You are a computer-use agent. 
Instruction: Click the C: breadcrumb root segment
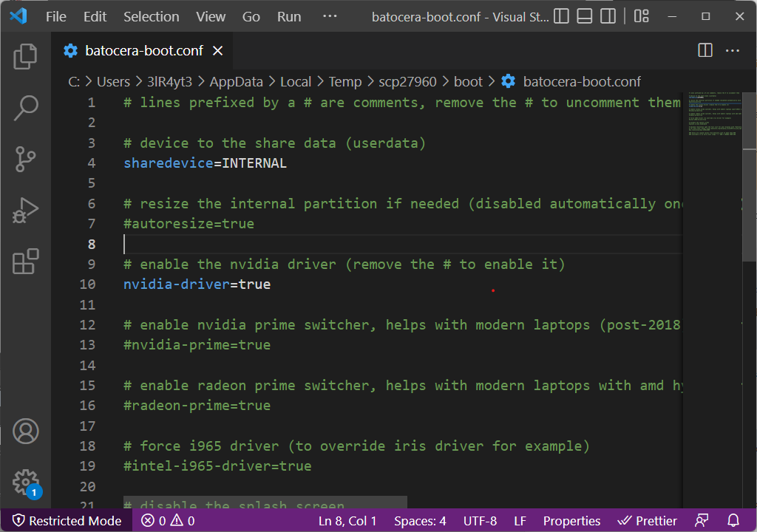pos(74,81)
